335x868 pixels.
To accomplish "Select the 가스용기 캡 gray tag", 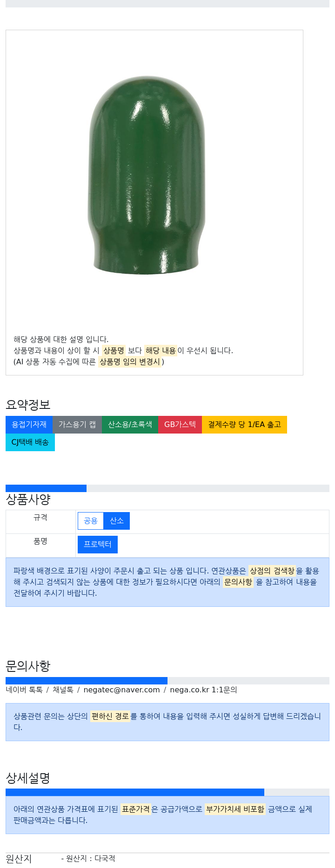I will pyautogui.click(x=77, y=425).
